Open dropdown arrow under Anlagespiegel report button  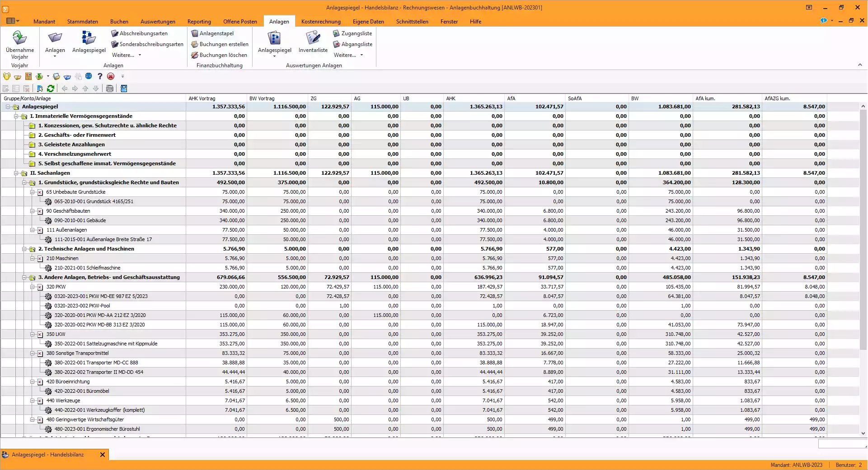click(x=274, y=56)
